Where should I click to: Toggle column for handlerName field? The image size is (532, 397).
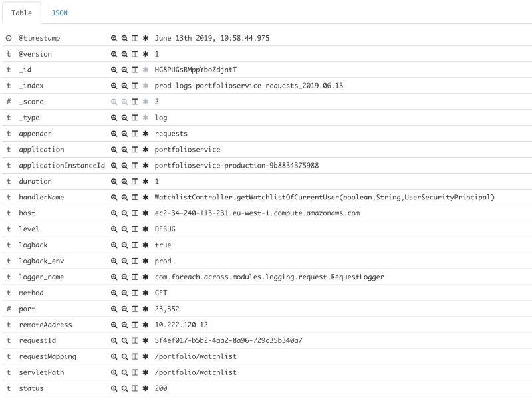pyautogui.click(x=135, y=197)
